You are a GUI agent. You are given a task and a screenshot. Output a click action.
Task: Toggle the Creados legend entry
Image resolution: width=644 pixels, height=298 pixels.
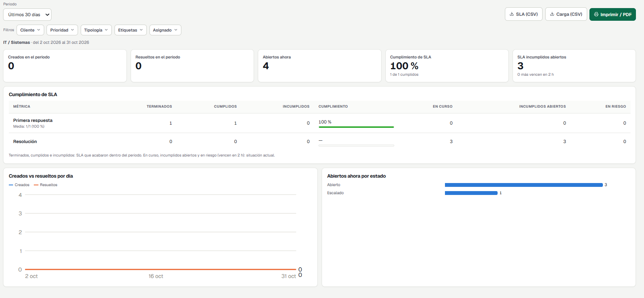(19, 185)
